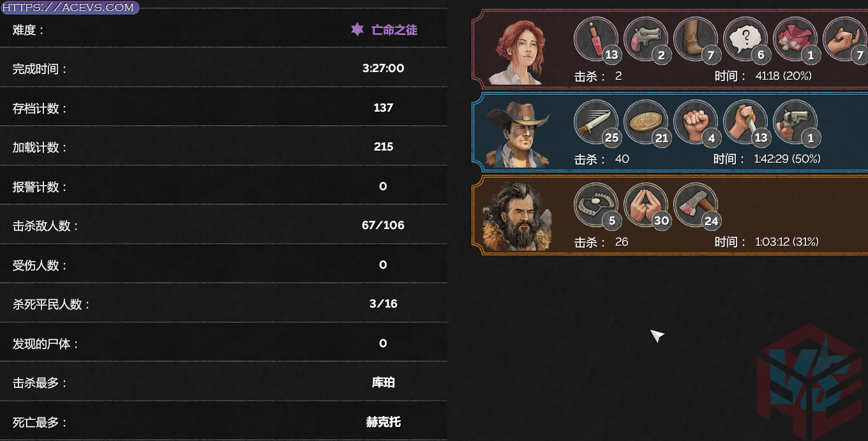Click the pink disguise dress icon

click(x=795, y=40)
